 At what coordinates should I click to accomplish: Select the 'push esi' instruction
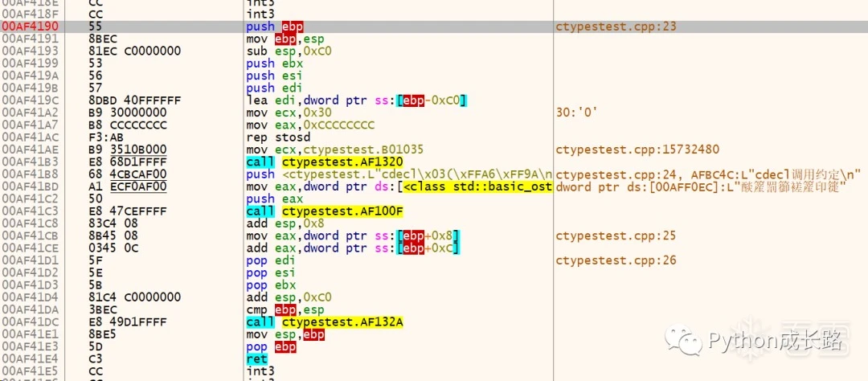pyautogui.click(x=275, y=76)
